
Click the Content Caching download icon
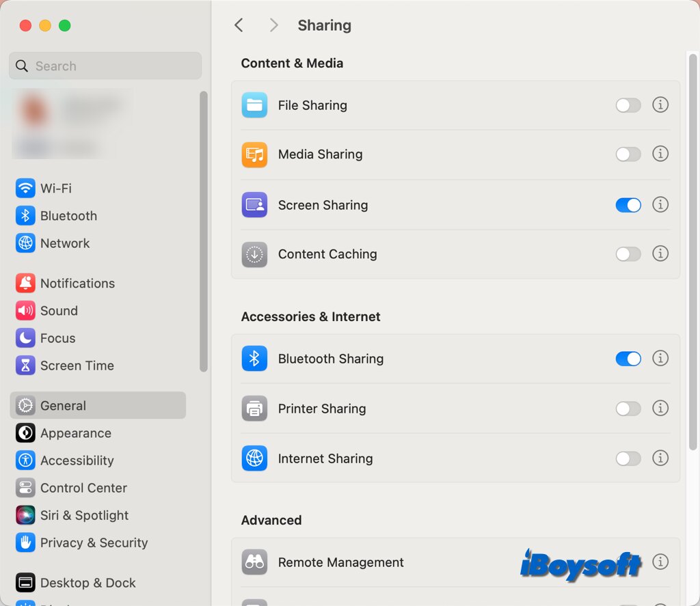click(x=254, y=254)
